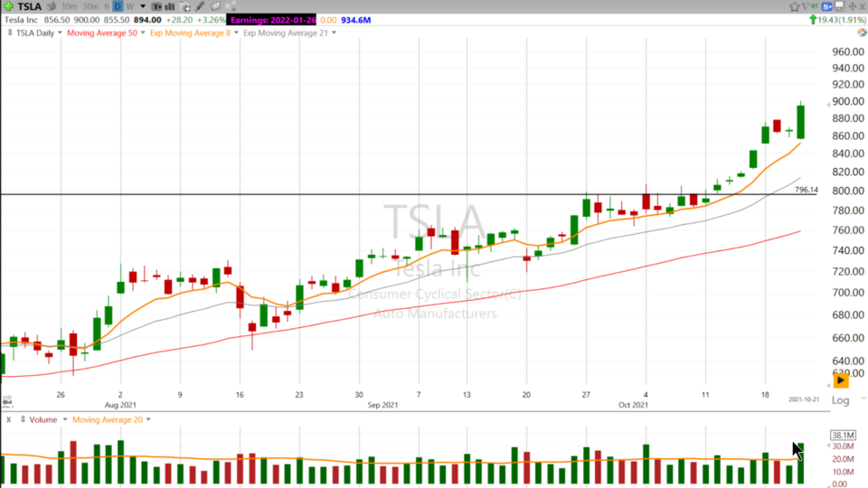Open the dropdown arrow beside Log

[x=863, y=399]
